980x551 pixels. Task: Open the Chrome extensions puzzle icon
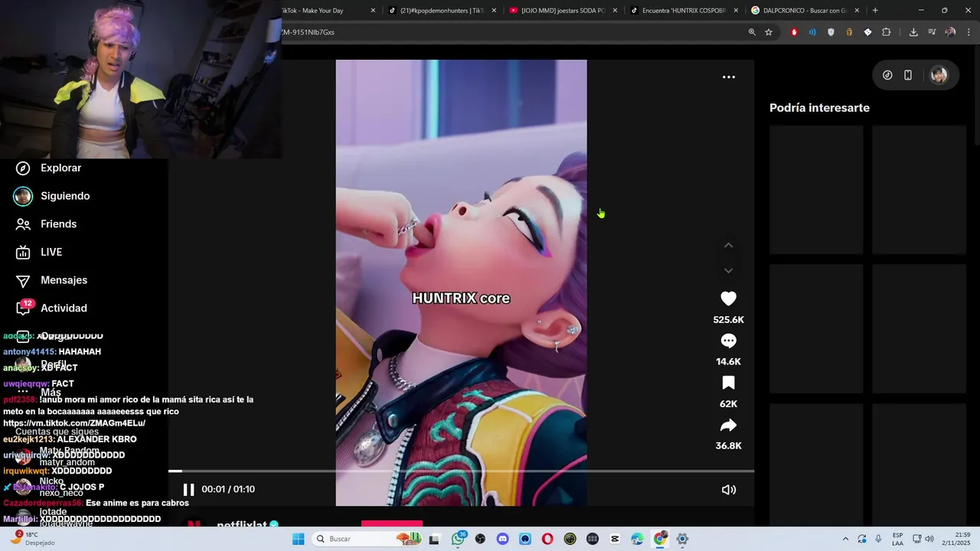click(x=886, y=32)
